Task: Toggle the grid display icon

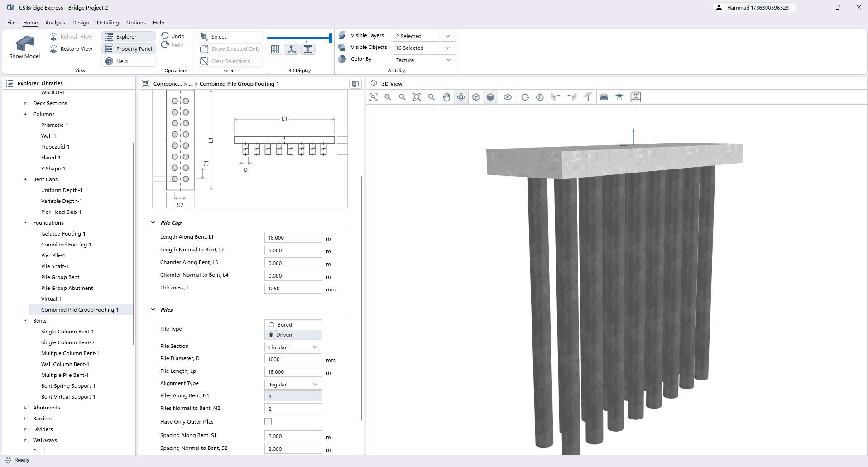Action: coord(275,50)
